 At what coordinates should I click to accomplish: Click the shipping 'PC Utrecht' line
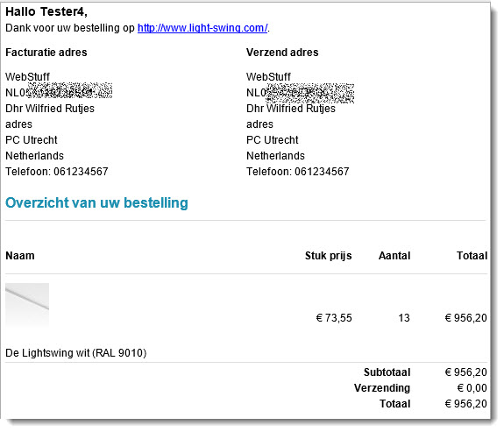tap(273, 140)
